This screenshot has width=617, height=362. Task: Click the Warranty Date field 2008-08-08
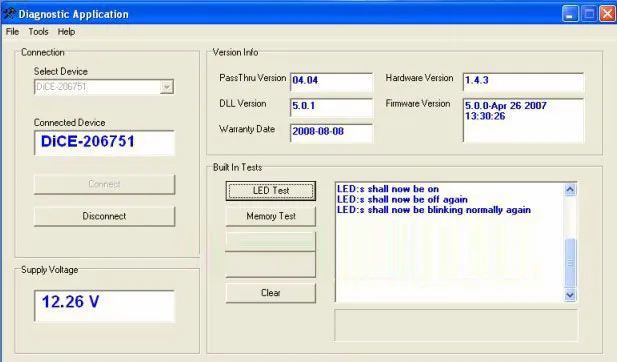331,133
